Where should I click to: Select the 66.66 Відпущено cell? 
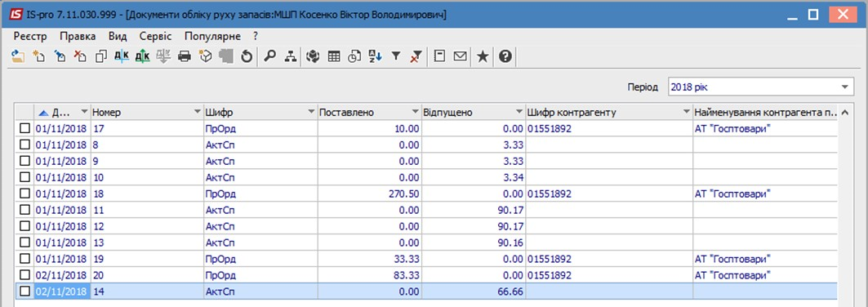[474, 291]
